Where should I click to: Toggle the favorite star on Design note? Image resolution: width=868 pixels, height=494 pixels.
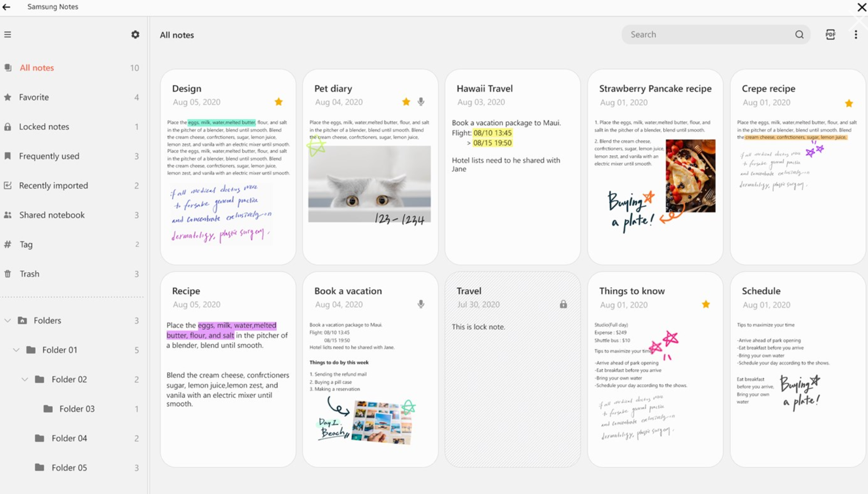click(x=278, y=101)
